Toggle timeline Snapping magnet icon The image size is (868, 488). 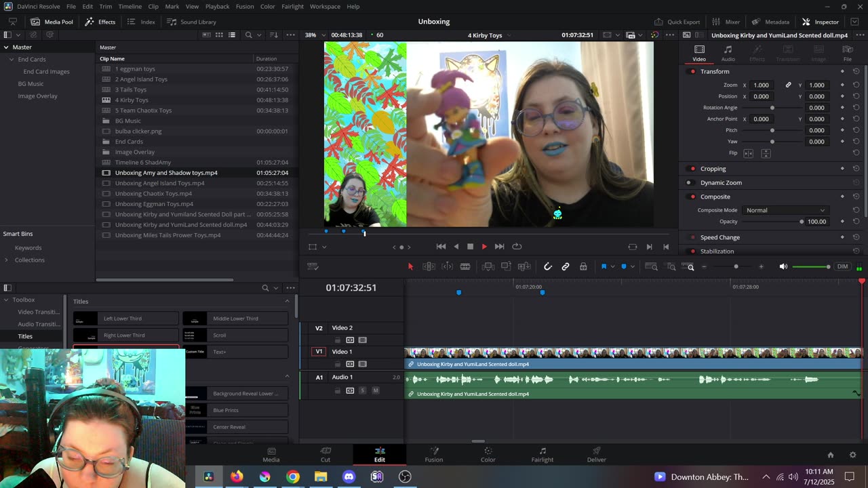(x=548, y=266)
